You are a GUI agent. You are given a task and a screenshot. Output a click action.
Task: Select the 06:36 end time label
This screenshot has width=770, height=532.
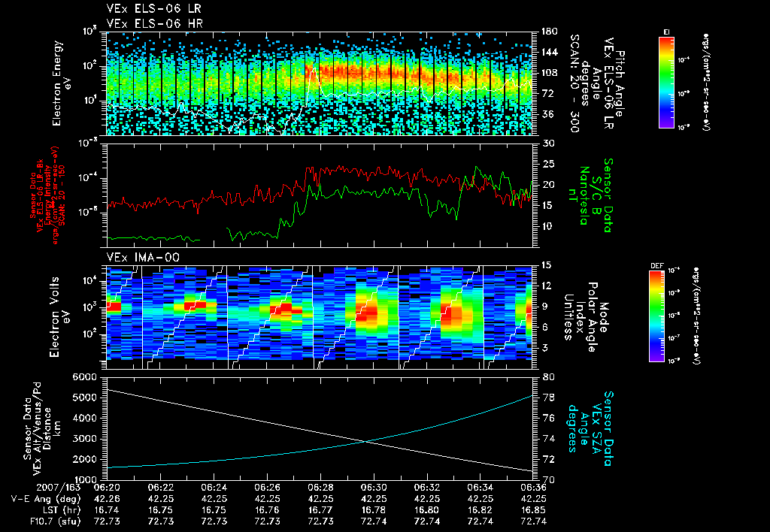[533, 488]
